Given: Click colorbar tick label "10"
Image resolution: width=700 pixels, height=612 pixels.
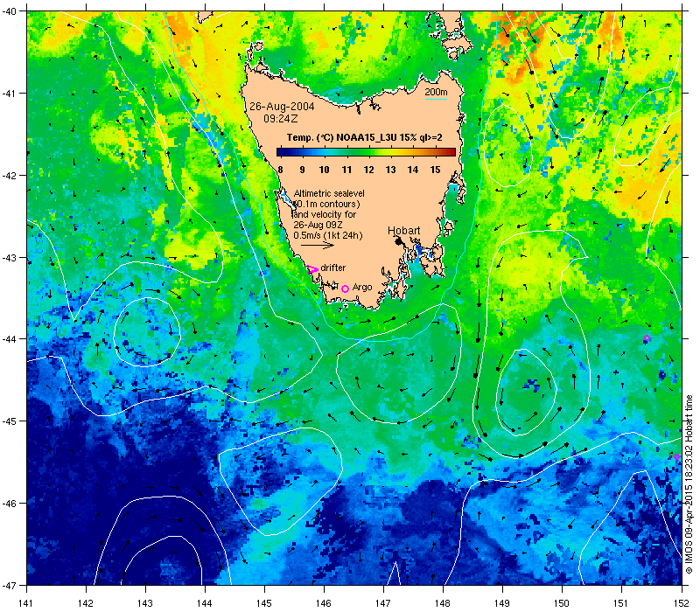Looking at the screenshot, I should [324, 170].
